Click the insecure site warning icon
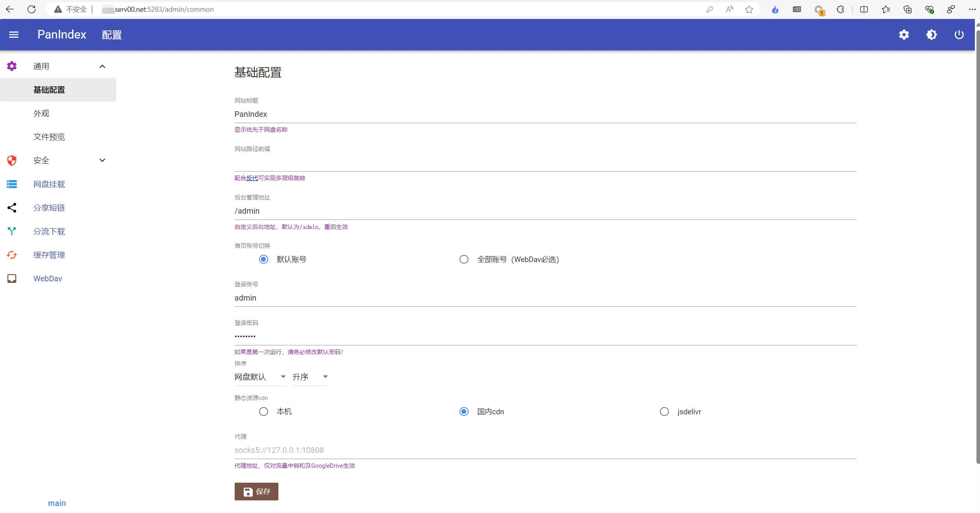Image resolution: width=980 pixels, height=513 pixels. (x=58, y=9)
